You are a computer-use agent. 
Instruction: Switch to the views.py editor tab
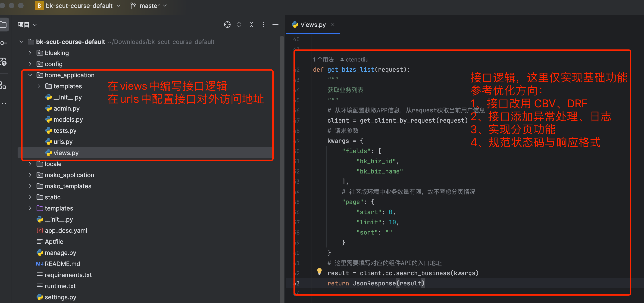pos(313,25)
